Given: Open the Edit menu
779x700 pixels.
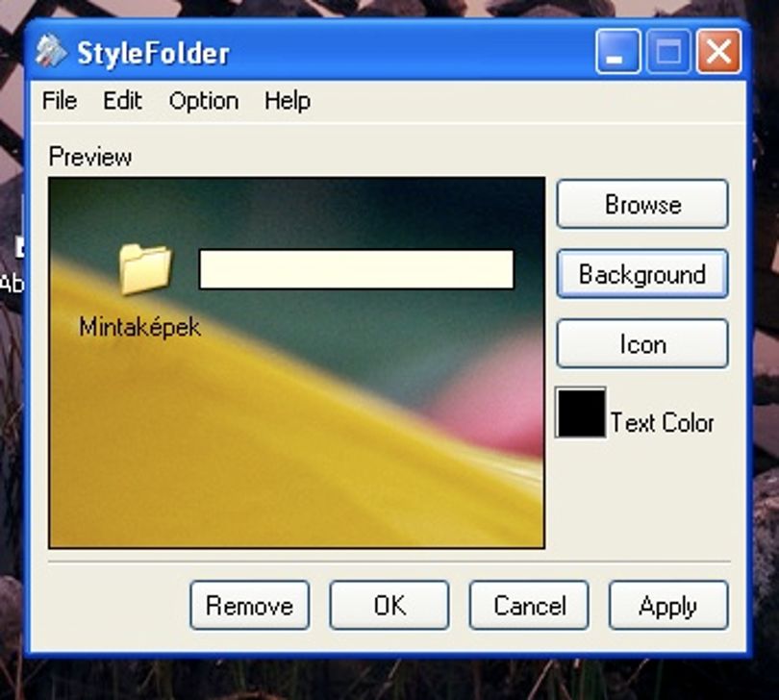Looking at the screenshot, I should click(123, 101).
